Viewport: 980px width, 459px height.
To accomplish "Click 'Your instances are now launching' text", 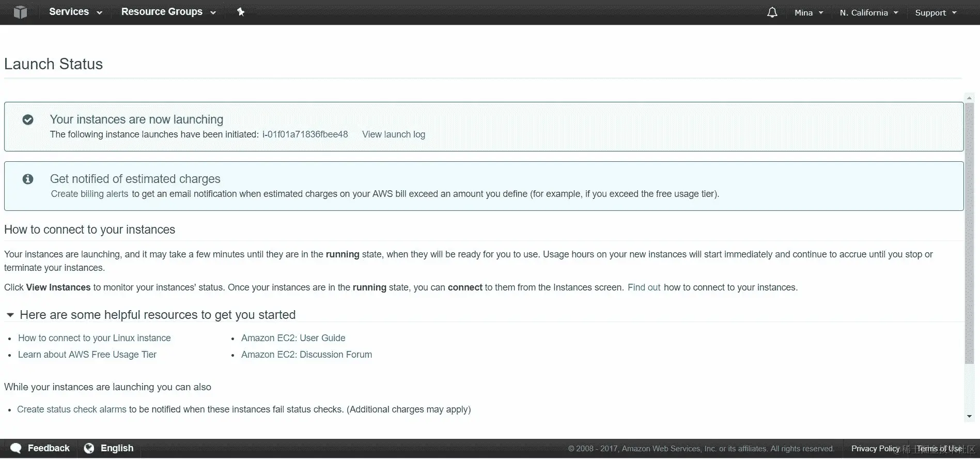I will click(x=136, y=119).
